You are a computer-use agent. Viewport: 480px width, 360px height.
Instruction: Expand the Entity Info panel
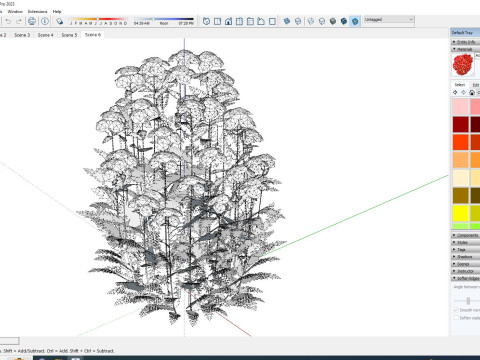point(466,42)
